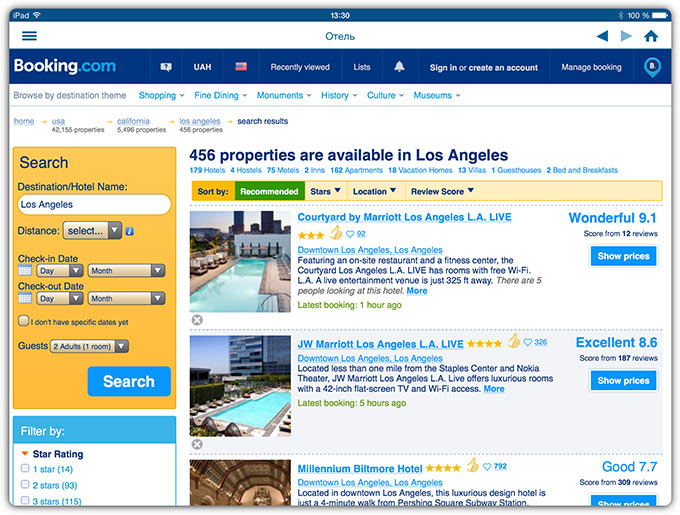Screen dimensions: 680x515
Task: Filter by 162 Apartments link
Action: (356, 170)
